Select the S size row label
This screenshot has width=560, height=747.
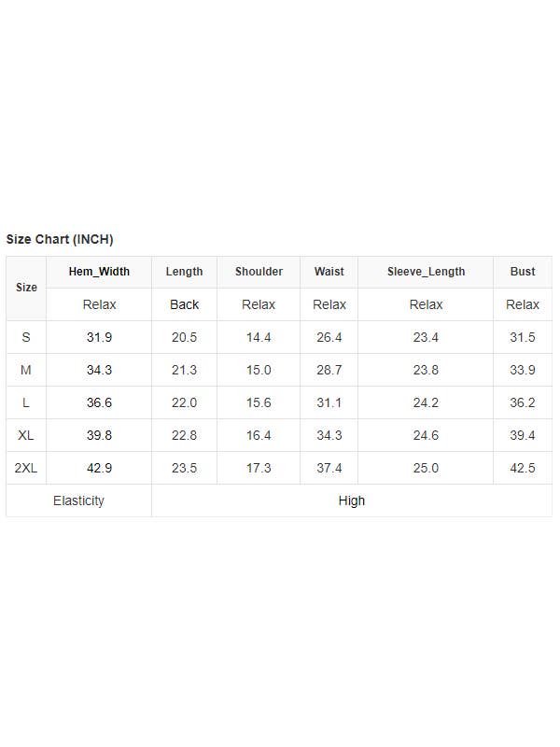coord(26,337)
